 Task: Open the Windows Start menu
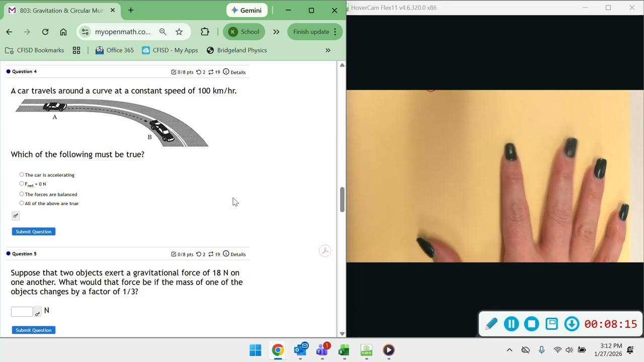pos(256,350)
